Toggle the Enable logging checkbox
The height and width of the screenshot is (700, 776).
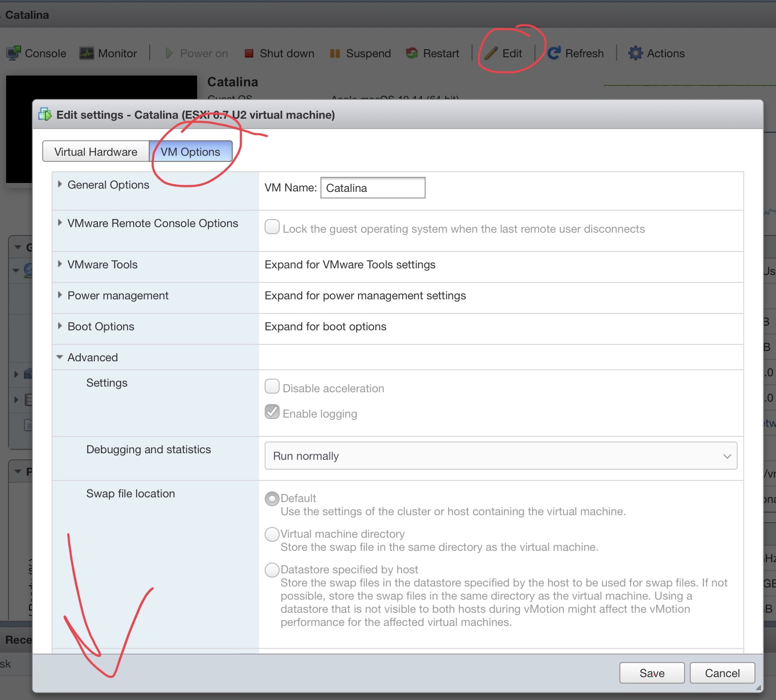point(272,412)
